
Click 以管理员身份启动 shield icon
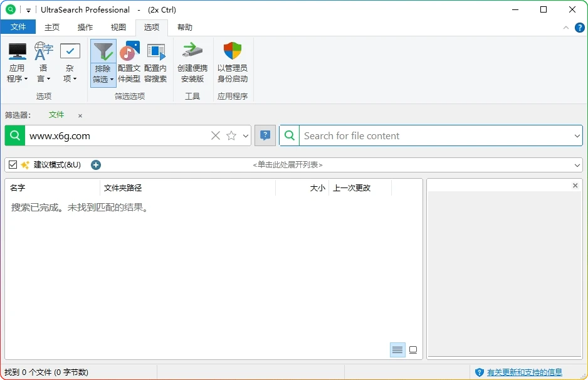point(233,51)
